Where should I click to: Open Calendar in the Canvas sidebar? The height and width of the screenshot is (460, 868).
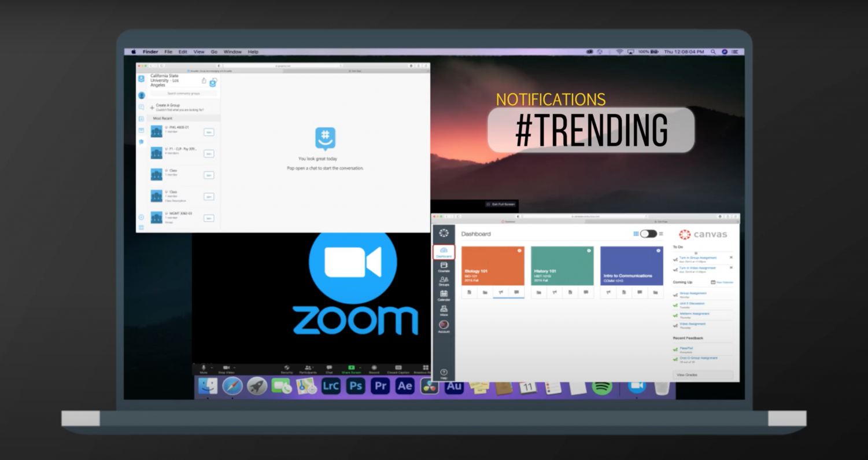[x=444, y=295]
